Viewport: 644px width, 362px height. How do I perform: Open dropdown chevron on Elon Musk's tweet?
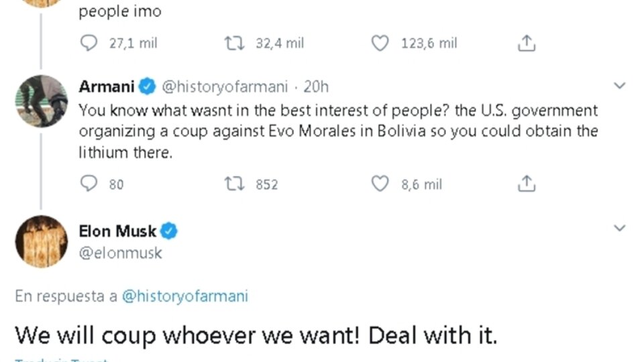pos(620,229)
